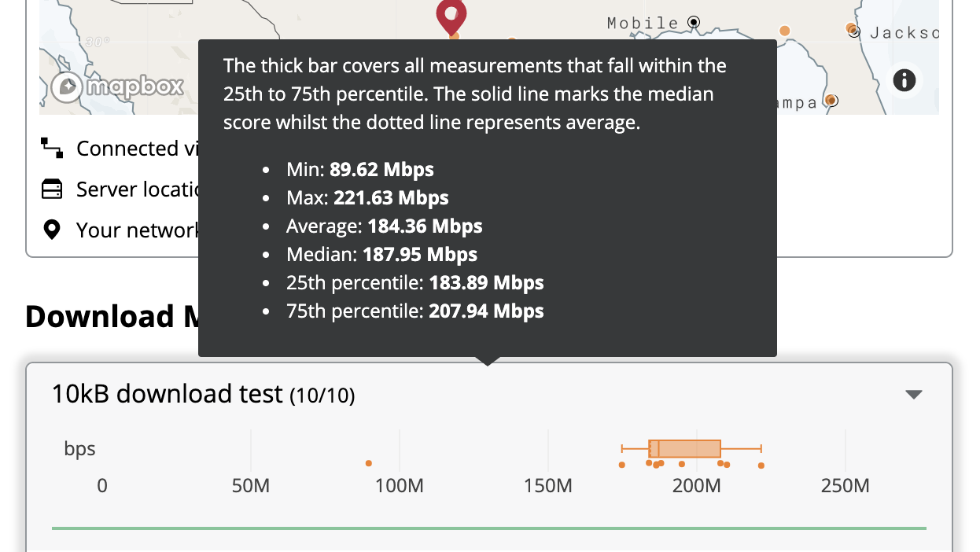Screen dimensions: 980x552
Task: Click the Max value line in tooltip
Action: (367, 198)
